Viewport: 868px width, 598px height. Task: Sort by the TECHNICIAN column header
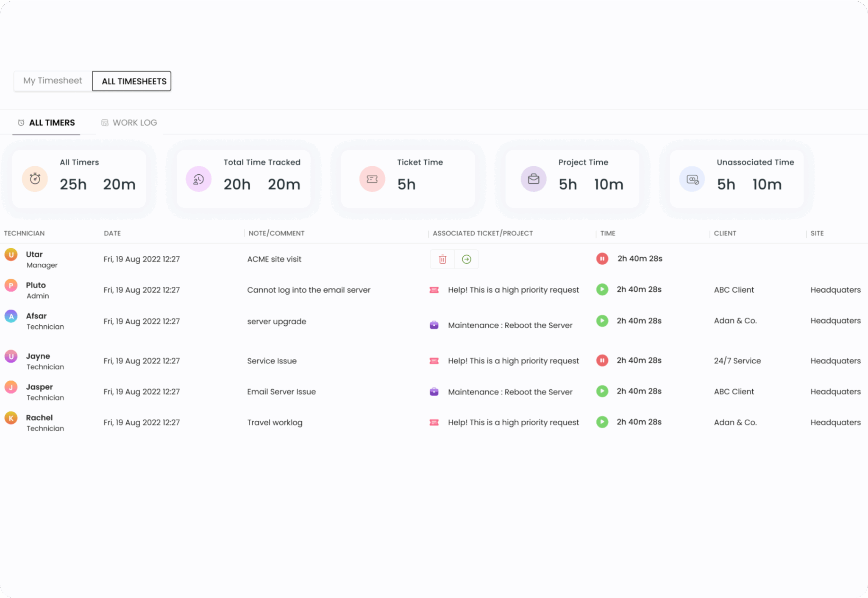point(24,233)
